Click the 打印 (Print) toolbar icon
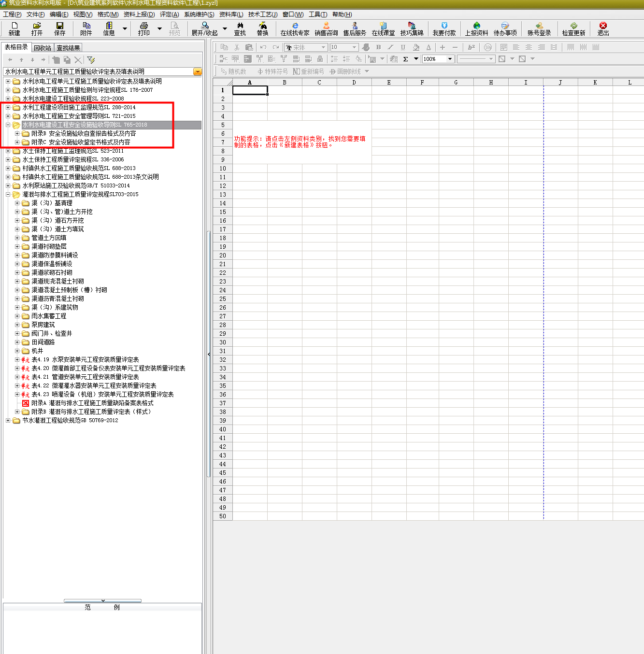The height and width of the screenshot is (654, 644). [x=143, y=29]
